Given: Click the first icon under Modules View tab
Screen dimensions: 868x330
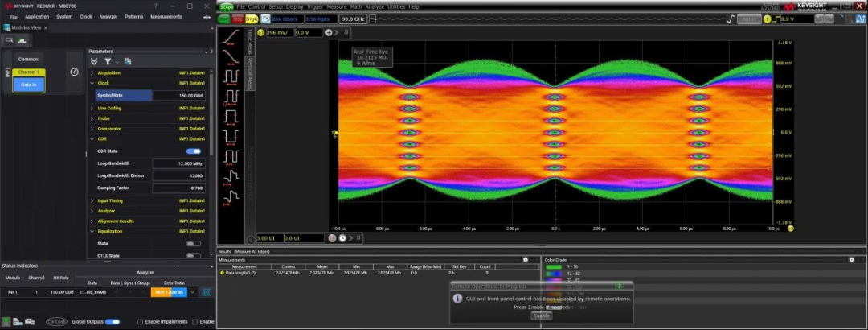Looking at the screenshot, I should [10, 40].
